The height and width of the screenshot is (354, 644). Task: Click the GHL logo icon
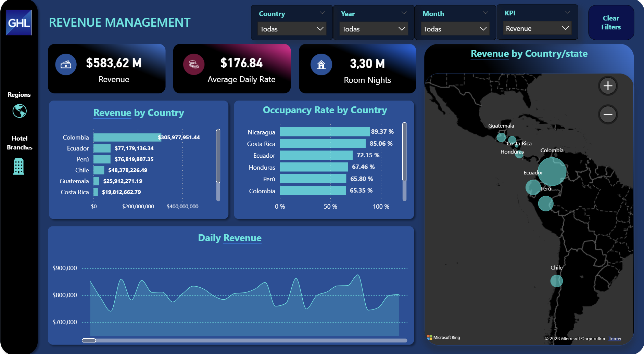(x=19, y=23)
